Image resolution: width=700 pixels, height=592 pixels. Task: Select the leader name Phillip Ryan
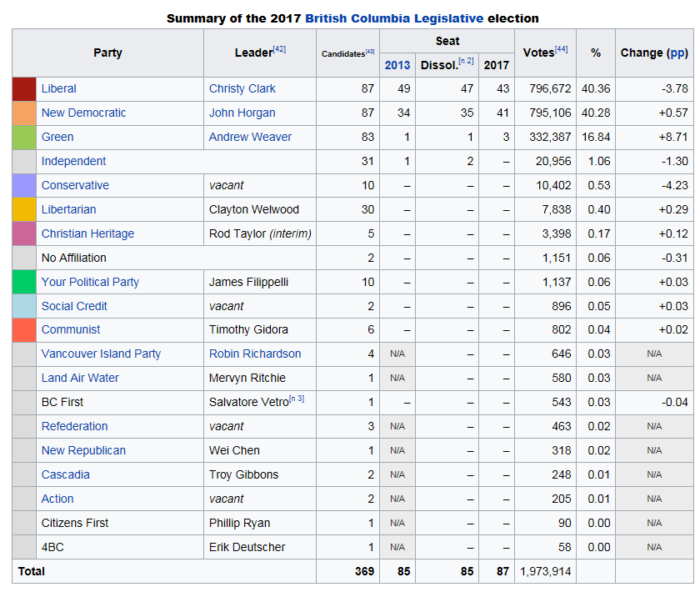click(x=240, y=522)
